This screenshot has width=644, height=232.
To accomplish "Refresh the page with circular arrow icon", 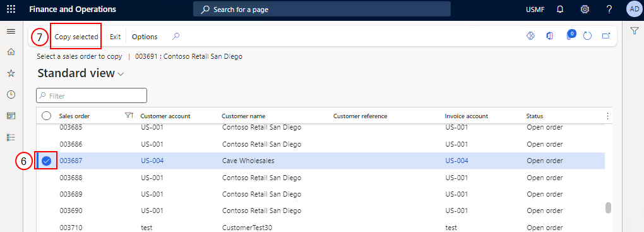I will [x=587, y=36].
